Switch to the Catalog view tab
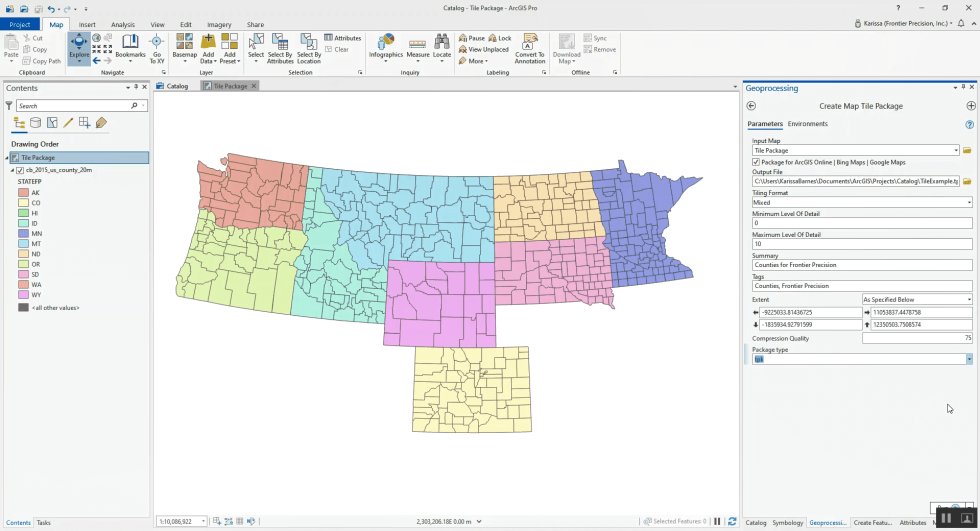This screenshot has height=531, width=980. click(x=172, y=86)
